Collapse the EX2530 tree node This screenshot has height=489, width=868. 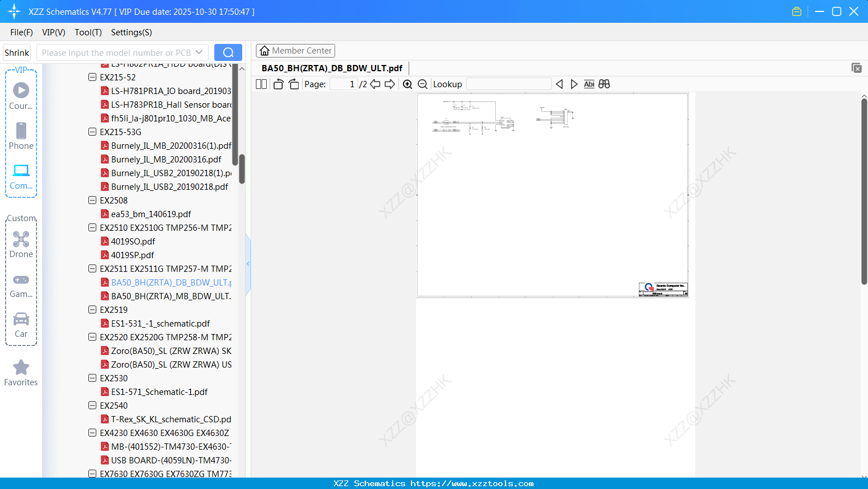(x=92, y=378)
